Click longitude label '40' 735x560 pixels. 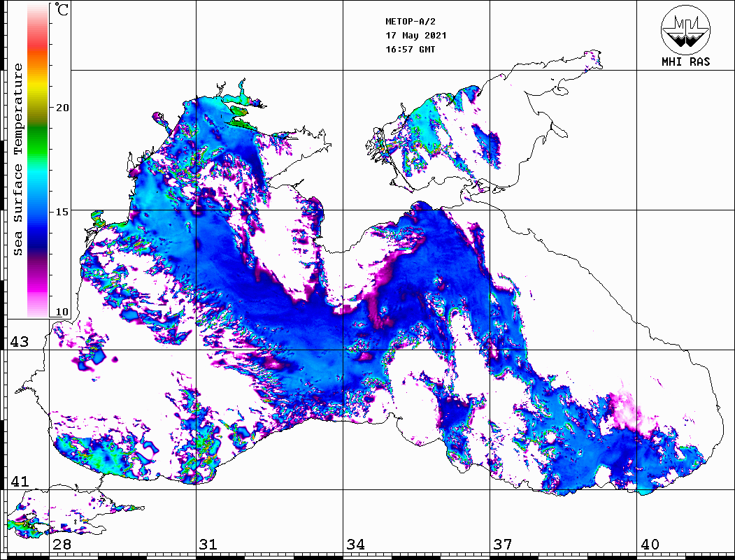650,545
